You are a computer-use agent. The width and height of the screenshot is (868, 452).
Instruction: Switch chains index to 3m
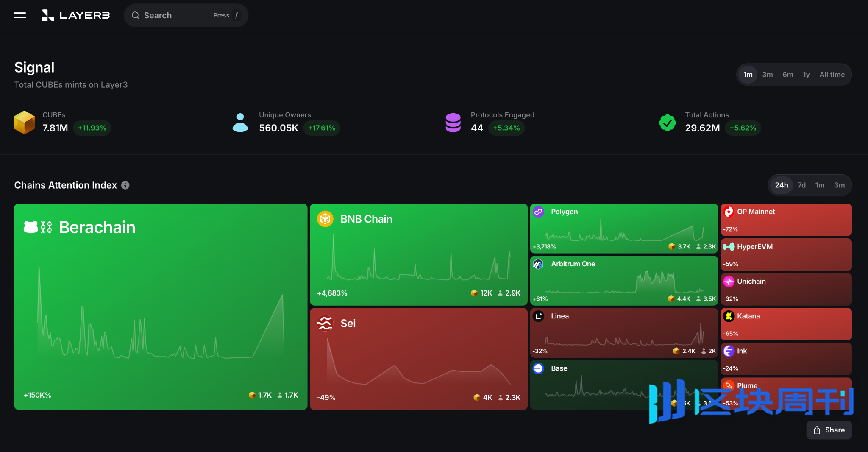click(x=839, y=185)
